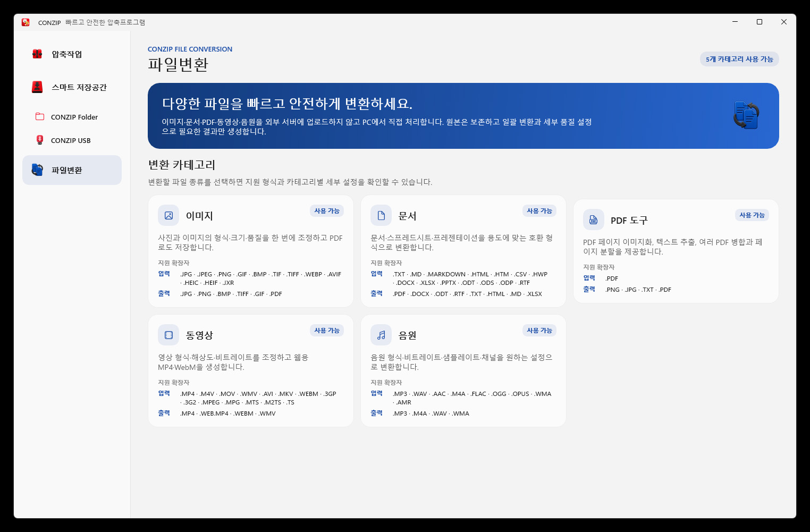Open the 문서 conversion category title
Image resolution: width=810 pixels, height=532 pixels.
point(408,216)
